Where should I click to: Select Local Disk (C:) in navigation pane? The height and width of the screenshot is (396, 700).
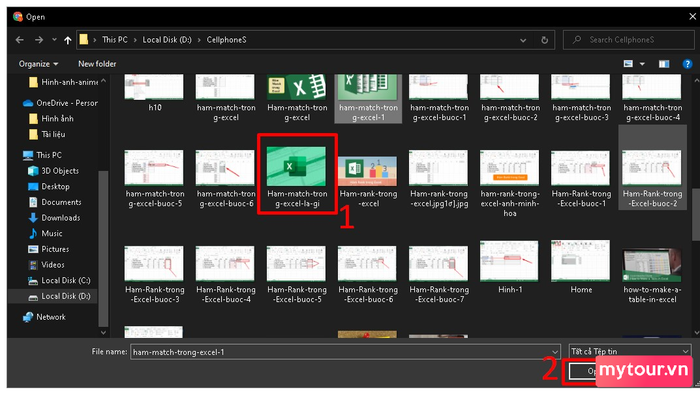[59, 280]
